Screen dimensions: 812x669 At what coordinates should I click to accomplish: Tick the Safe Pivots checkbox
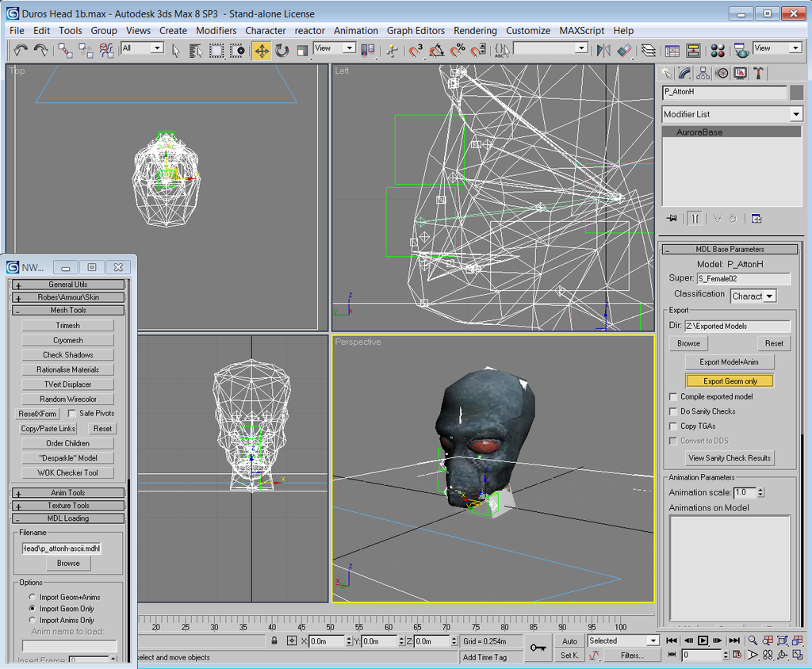(72, 413)
